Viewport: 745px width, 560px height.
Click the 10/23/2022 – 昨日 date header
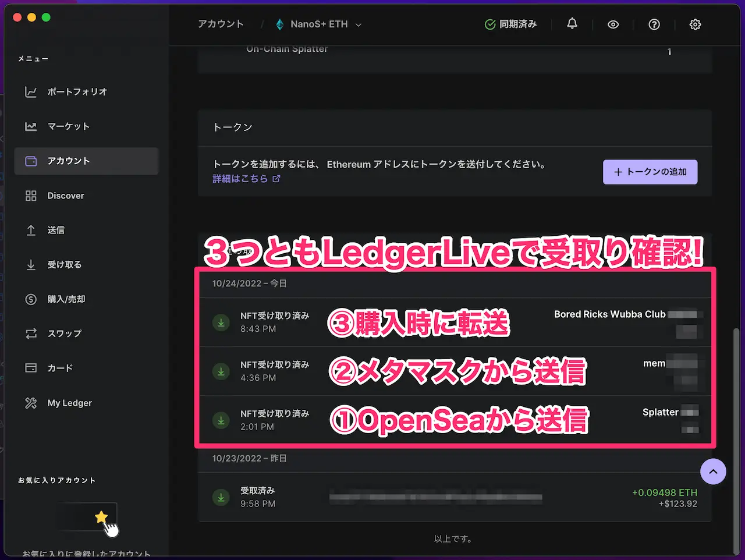click(250, 459)
